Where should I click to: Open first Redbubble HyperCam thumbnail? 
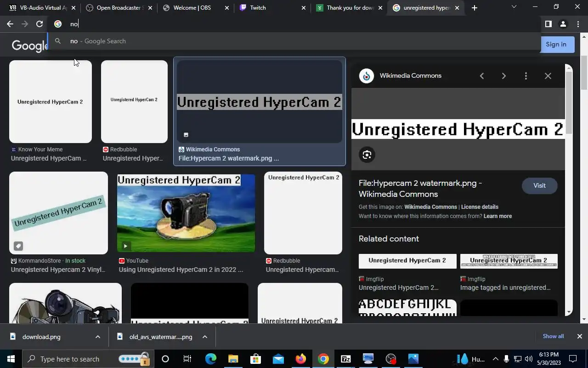[x=134, y=102]
